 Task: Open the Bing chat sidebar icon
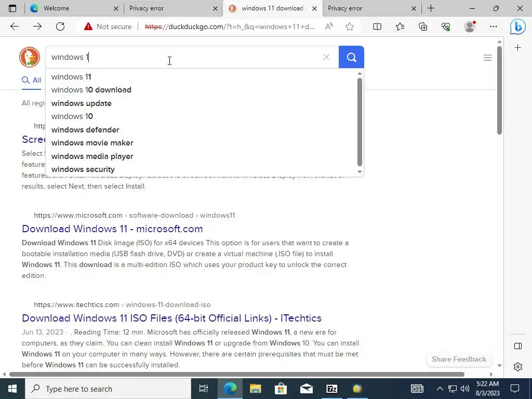tap(518, 27)
